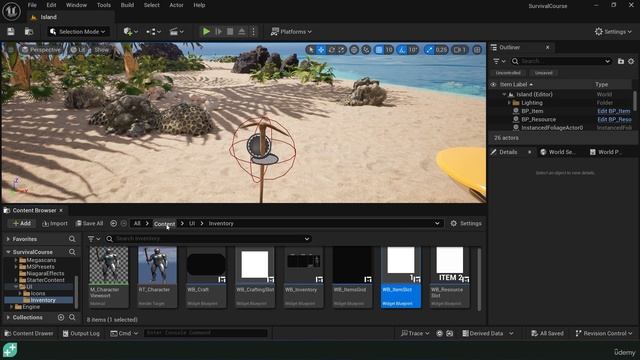Open the editor Settings dropdown at top right
Image resolution: width=640 pixels, height=360 pixels.
[613, 31]
